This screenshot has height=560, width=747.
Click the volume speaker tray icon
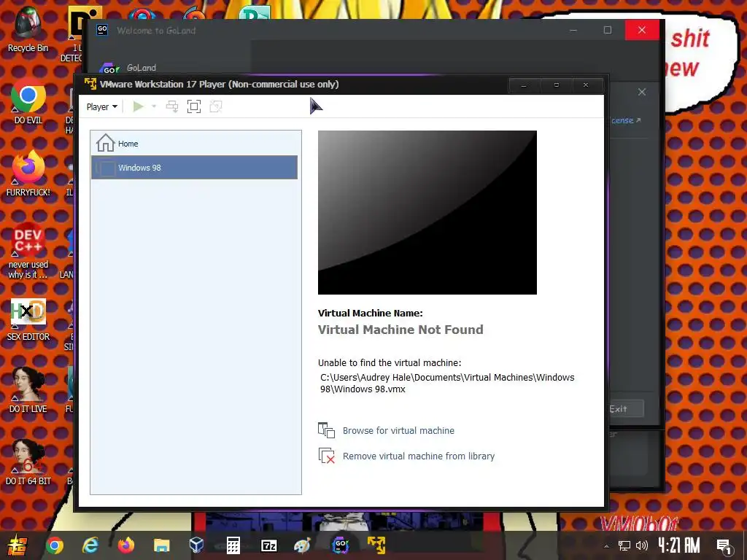click(642, 545)
